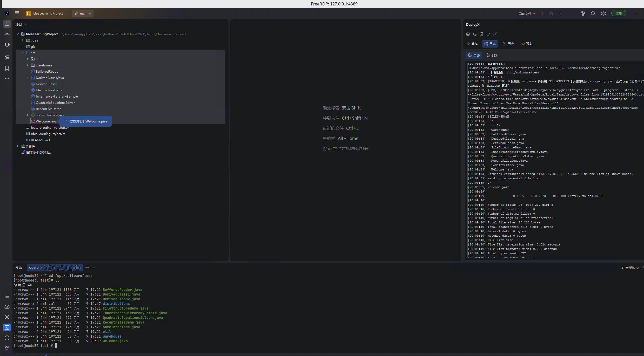Click the Debug bug icon
The image size is (644, 356).
point(551,13)
